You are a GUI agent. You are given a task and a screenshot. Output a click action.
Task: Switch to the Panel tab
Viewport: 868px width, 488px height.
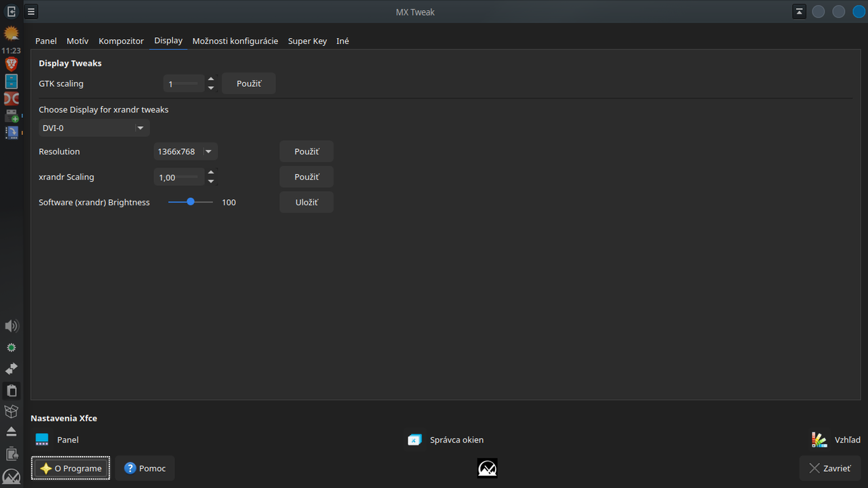(x=46, y=41)
